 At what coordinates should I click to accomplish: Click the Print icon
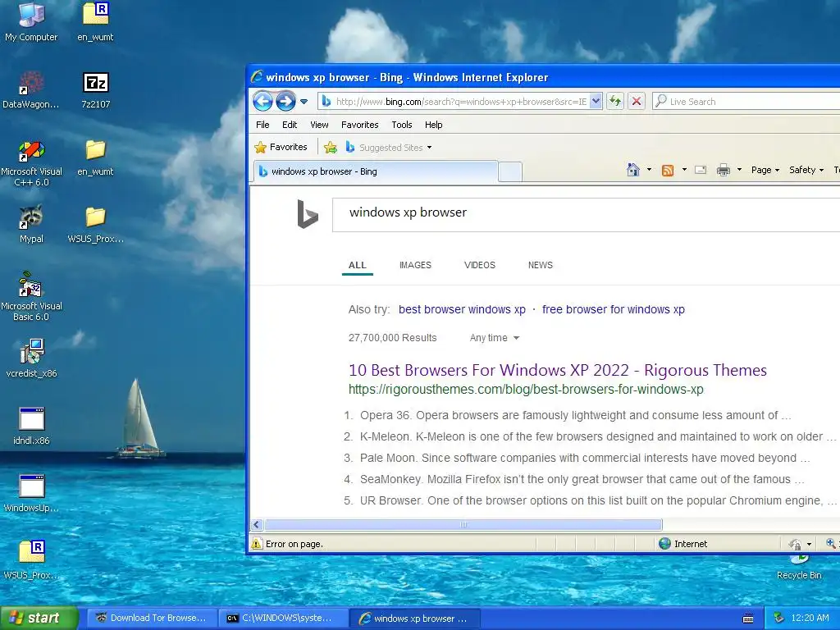click(x=724, y=170)
